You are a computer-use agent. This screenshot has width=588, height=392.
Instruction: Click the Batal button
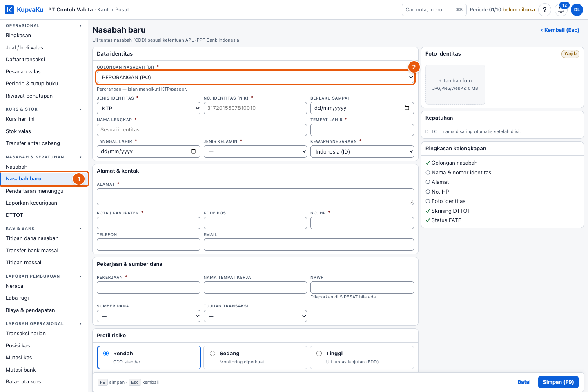coord(524,382)
